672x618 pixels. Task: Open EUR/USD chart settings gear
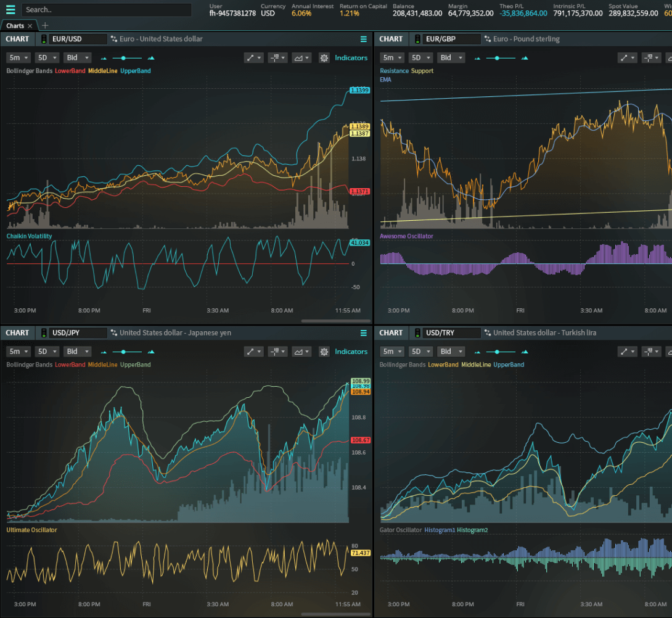pos(324,57)
